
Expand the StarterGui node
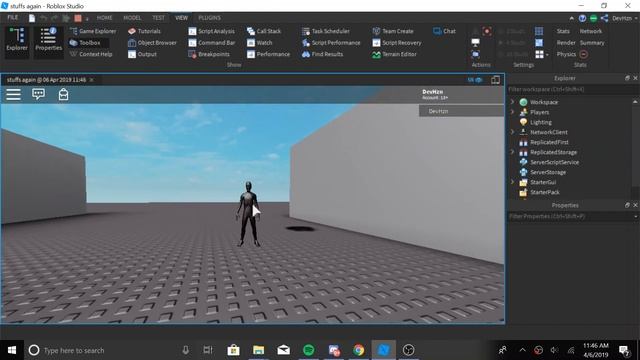coord(512,182)
